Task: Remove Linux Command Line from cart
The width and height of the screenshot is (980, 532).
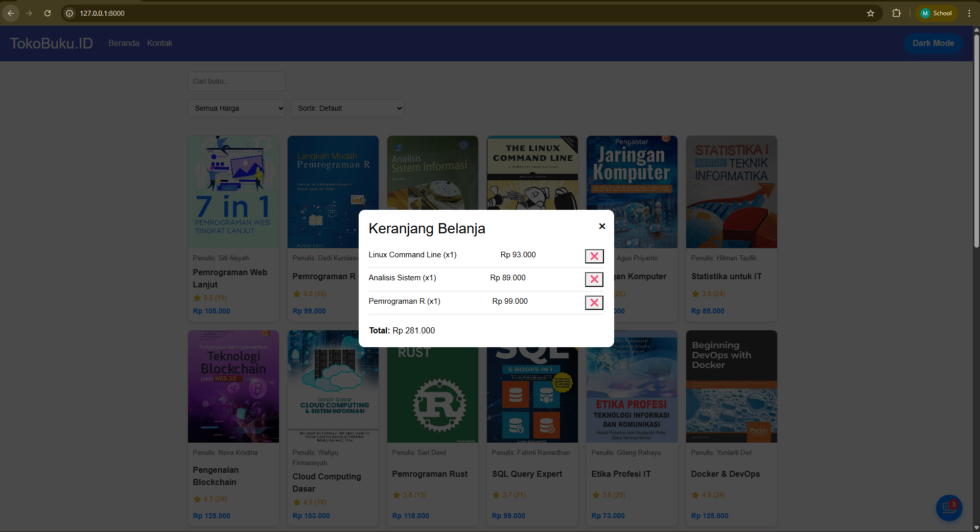Action: coord(594,256)
